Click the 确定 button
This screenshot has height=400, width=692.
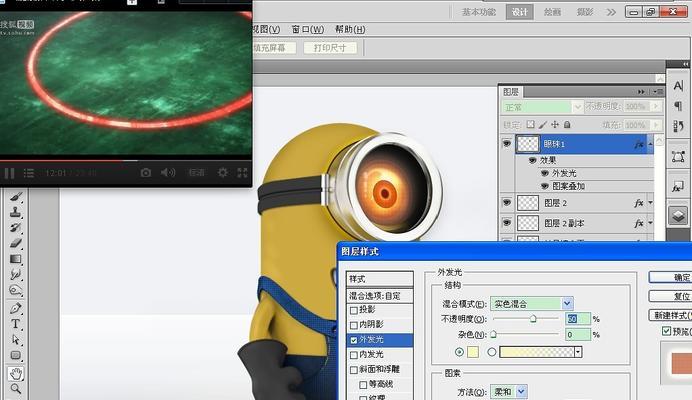(x=670, y=277)
